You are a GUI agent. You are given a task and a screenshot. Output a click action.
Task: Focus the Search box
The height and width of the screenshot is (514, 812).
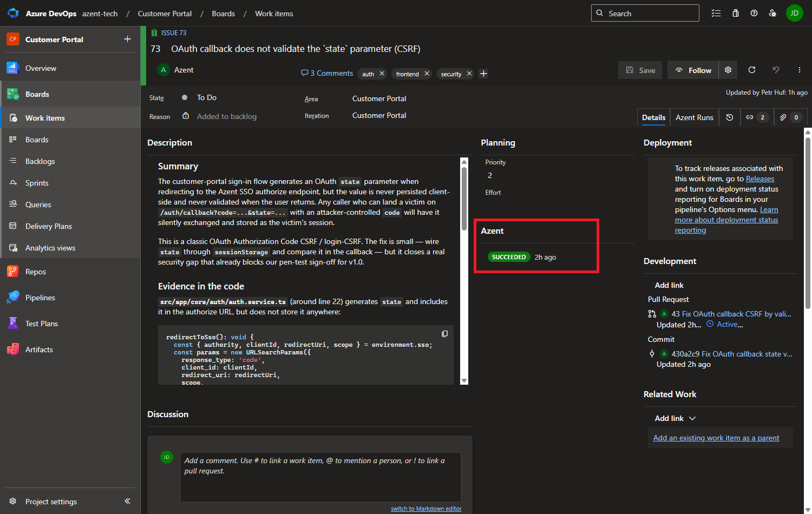pyautogui.click(x=645, y=13)
